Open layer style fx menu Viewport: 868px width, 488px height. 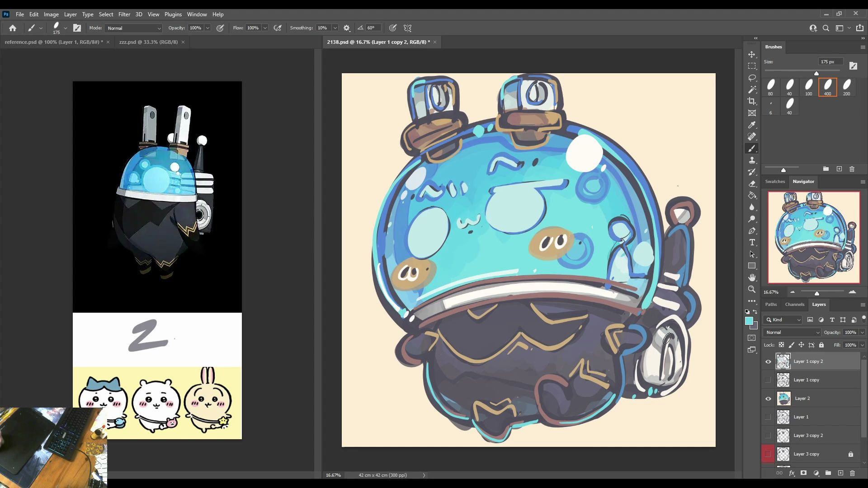coord(792,473)
